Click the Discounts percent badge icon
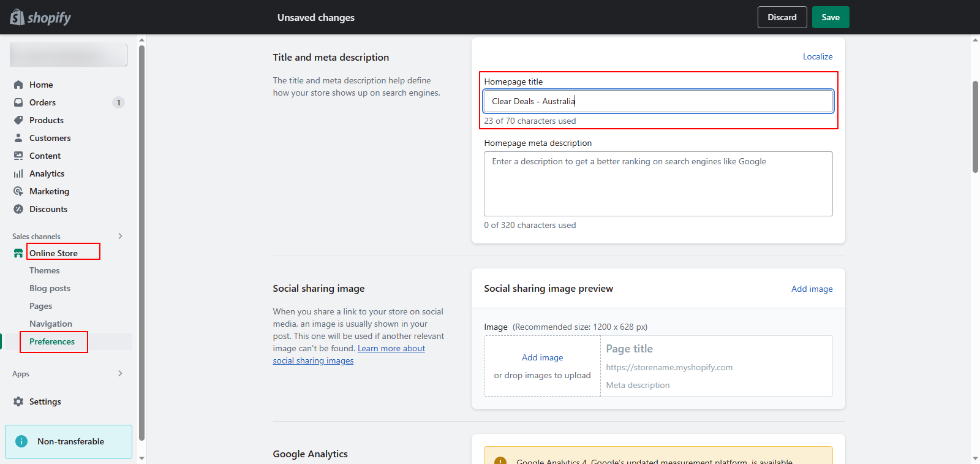The image size is (980, 464). [x=18, y=209]
